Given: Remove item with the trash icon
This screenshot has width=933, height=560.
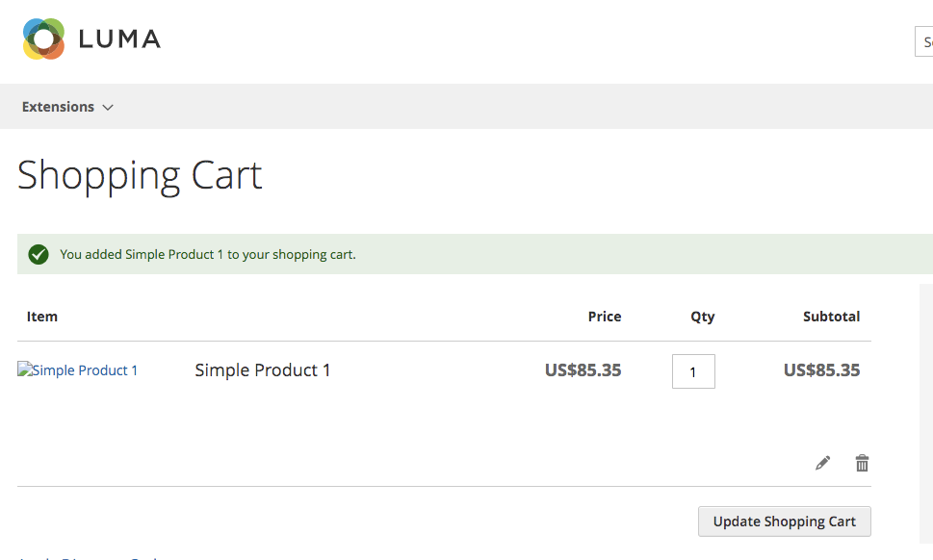Looking at the screenshot, I should (862, 463).
